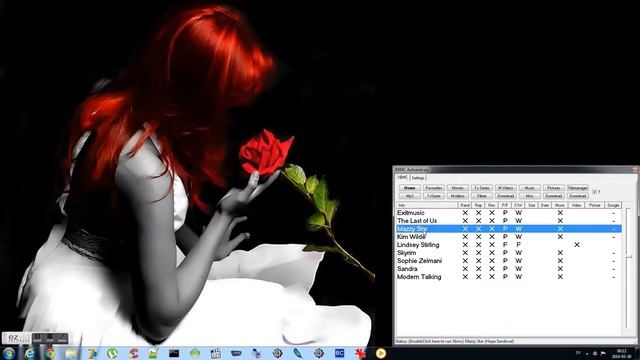
Task: Open the blue BC taskbar icon
Action: click(339, 353)
